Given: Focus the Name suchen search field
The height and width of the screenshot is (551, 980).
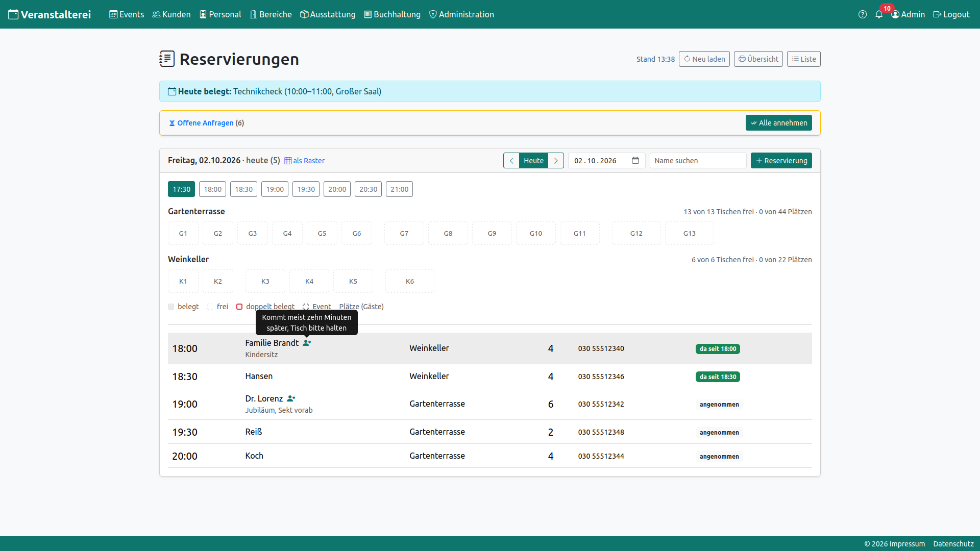Looking at the screenshot, I should coord(698,160).
